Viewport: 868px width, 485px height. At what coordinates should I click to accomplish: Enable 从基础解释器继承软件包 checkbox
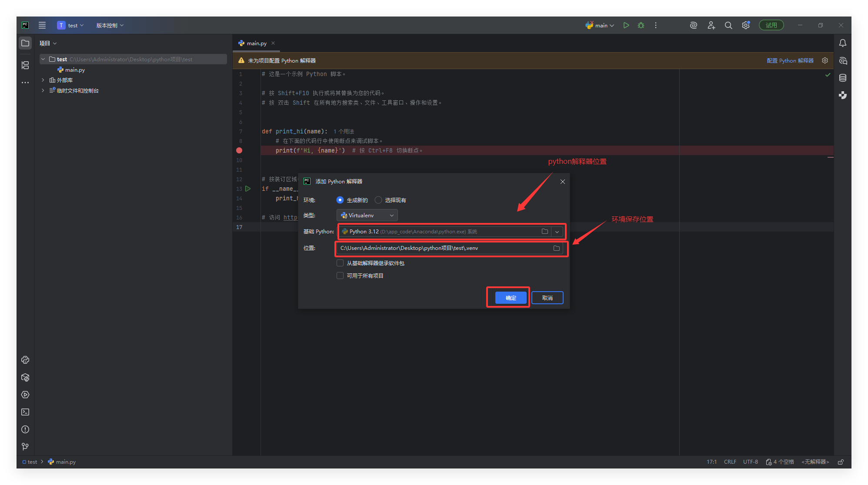coord(340,263)
